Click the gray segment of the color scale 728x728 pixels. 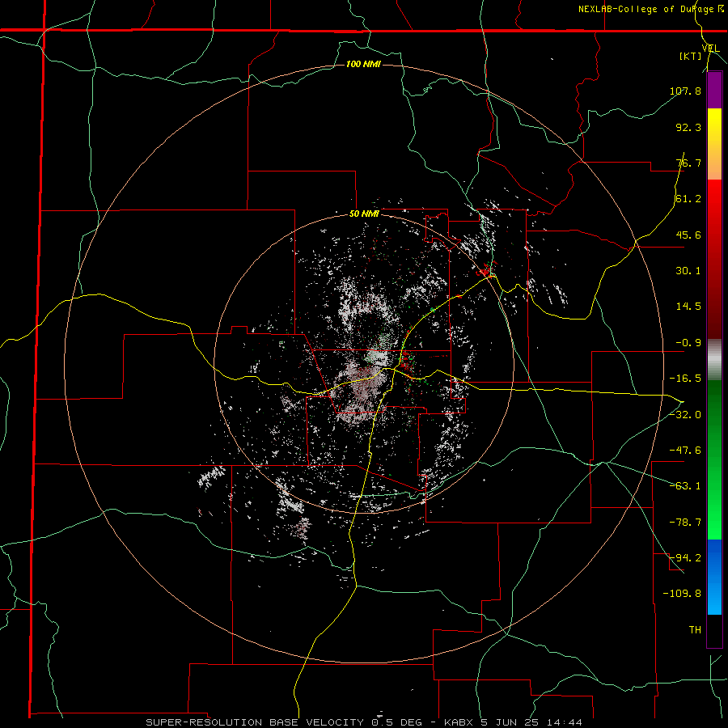714,360
